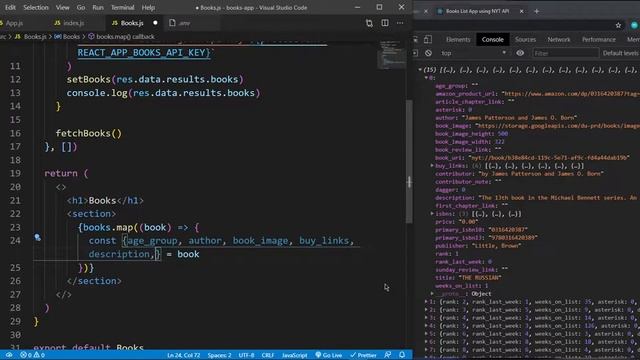The image size is (640, 360).
Task: Open the Go menu
Action: (x=81, y=7)
